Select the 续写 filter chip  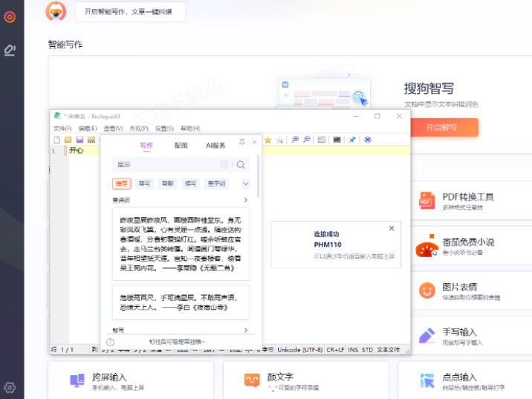coord(191,184)
